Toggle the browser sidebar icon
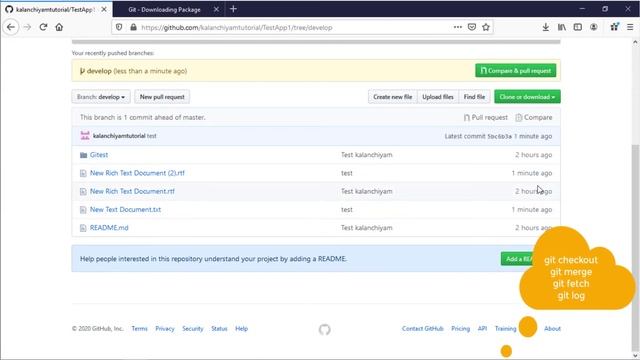The height and width of the screenshot is (360, 640). (578, 27)
